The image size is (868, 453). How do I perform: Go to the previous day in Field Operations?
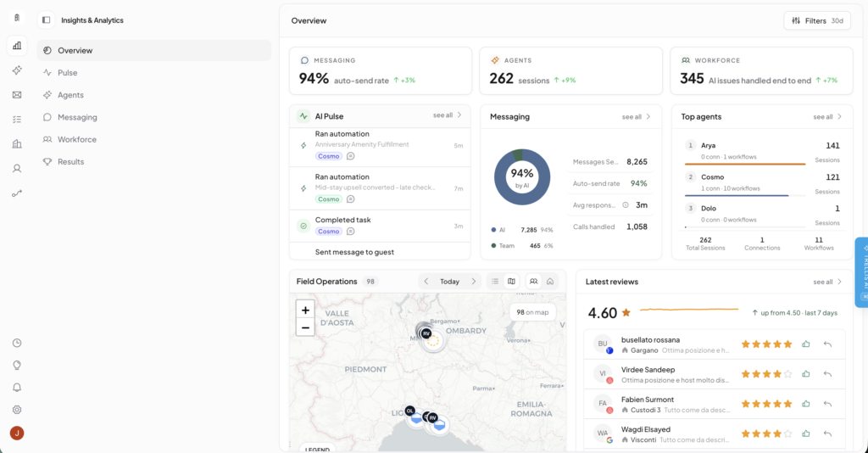[426, 282]
